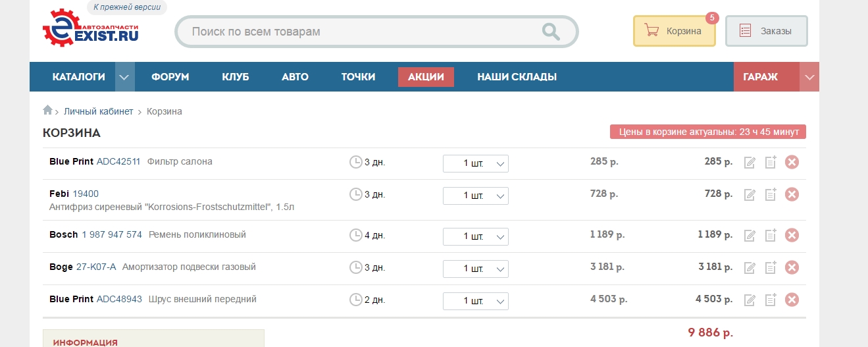Screen dimensions: 868x347
Task: Edit the Boge 27-K07-A item note
Action: [x=749, y=268]
